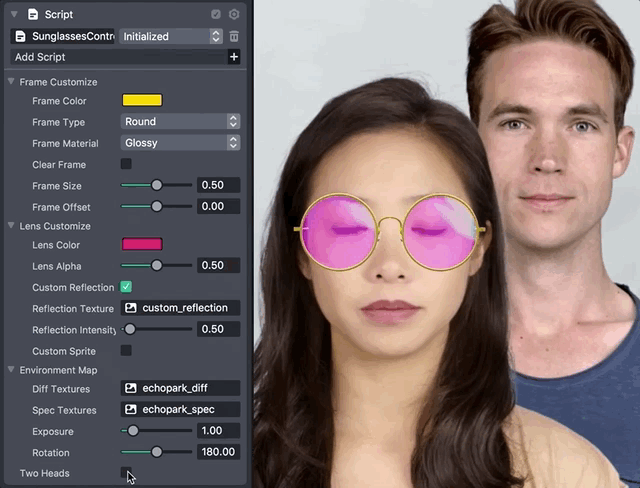This screenshot has height=488, width=640.
Task: Delete the SunglassesController script with trash icon
Action: pyautogui.click(x=234, y=36)
